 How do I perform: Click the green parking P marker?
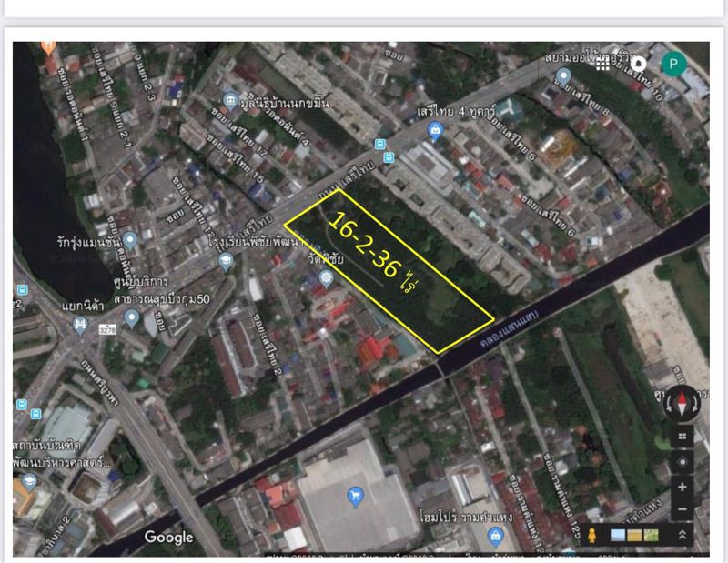pyautogui.click(x=673, y=65)
